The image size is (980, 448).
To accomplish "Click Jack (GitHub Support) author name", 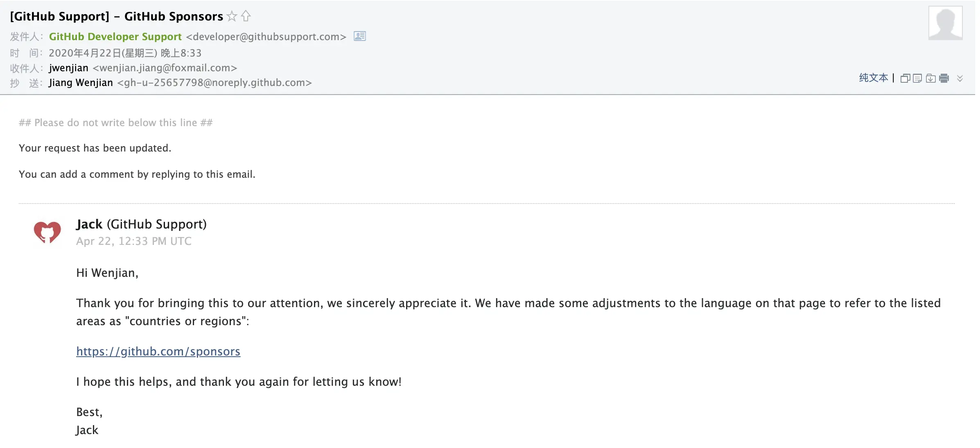I will click(x=141, y=224).
